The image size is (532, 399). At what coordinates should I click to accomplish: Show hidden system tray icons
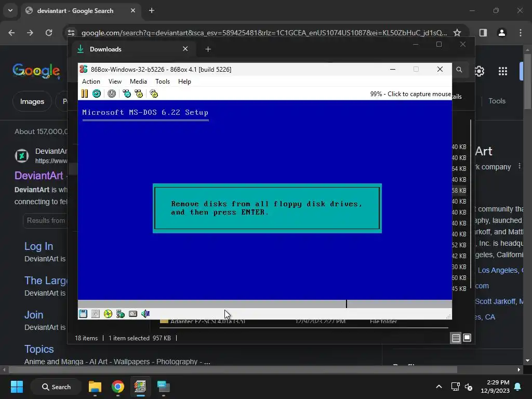pos(438,387)
